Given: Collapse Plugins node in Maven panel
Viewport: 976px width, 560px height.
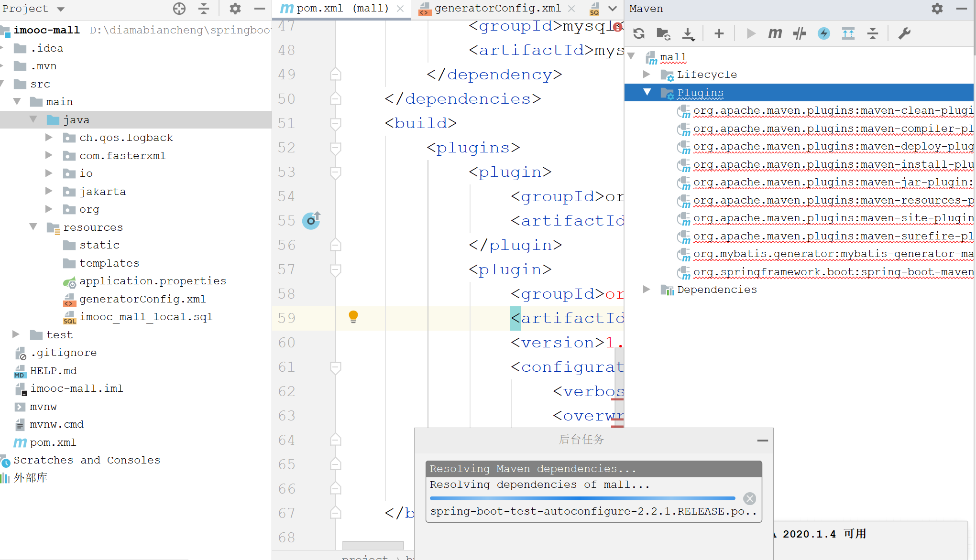Looking at the screenshot, I should (x=647, y=92).
